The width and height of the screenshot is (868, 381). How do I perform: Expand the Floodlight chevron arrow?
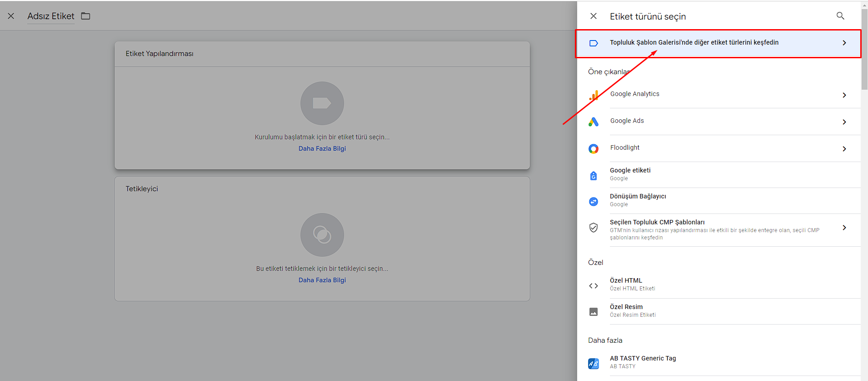click(x=844, y=149)
